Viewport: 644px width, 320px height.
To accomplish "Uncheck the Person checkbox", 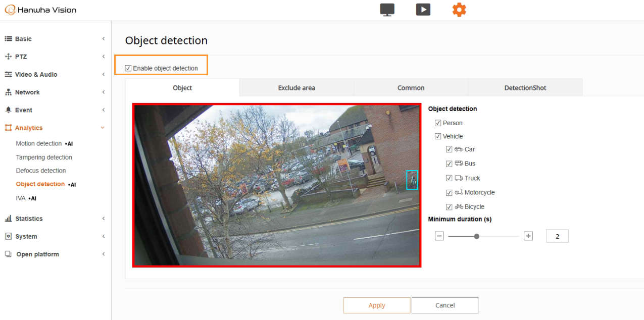I will click(x=438, y=123).
